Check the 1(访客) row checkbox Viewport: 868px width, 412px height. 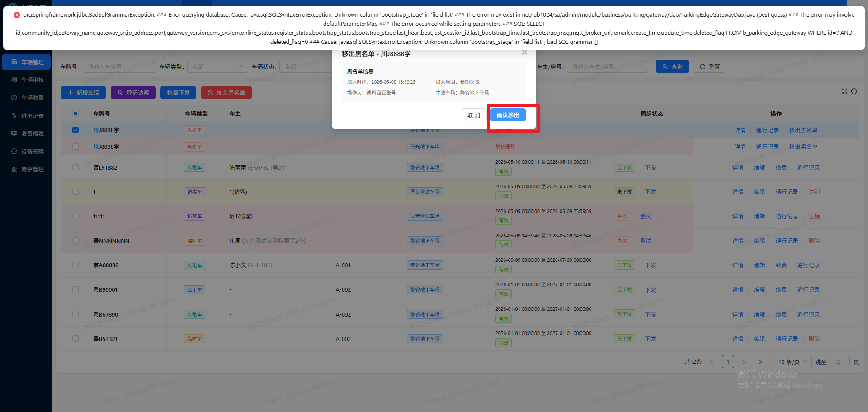75,192
